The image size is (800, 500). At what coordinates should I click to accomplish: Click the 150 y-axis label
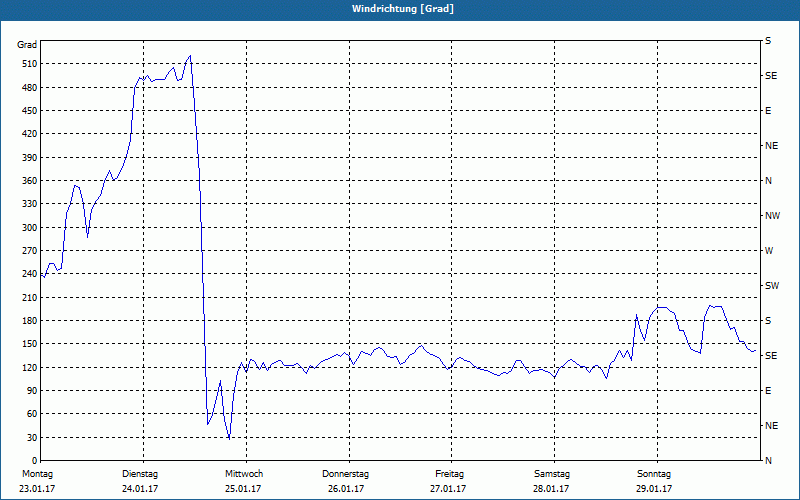point(29,344)
